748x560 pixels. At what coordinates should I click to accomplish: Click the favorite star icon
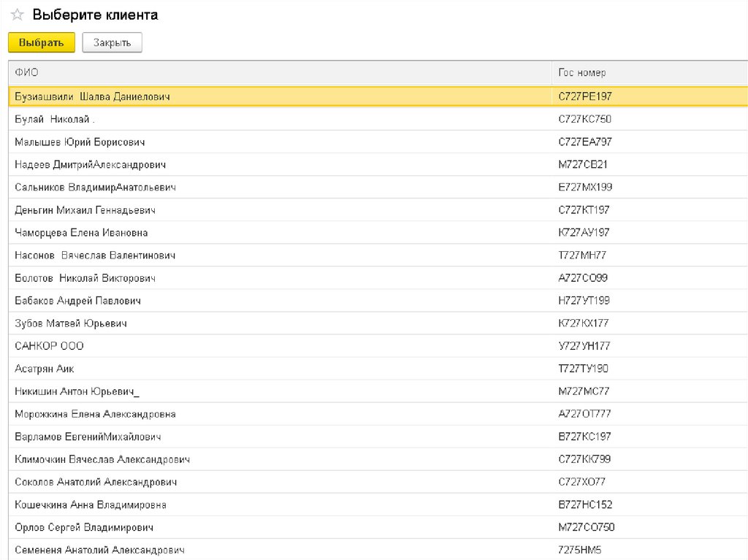pyautogui.click(x=17, y=15)
